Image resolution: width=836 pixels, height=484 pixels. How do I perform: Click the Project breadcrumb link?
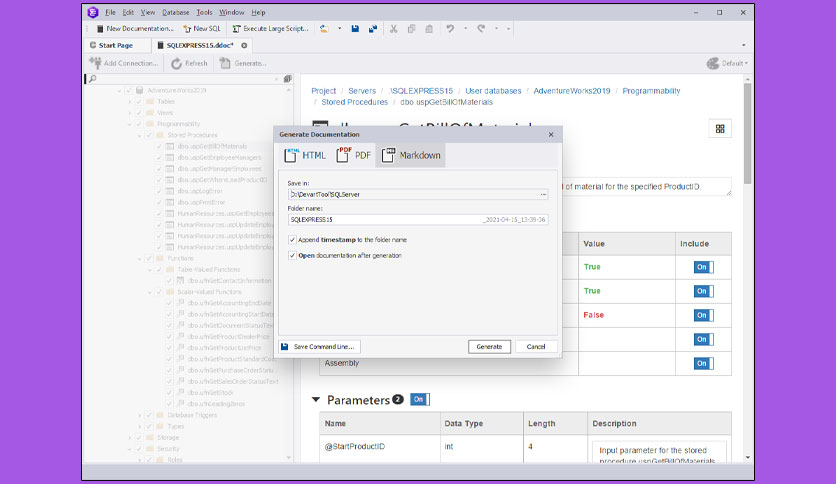pos(324,91)
